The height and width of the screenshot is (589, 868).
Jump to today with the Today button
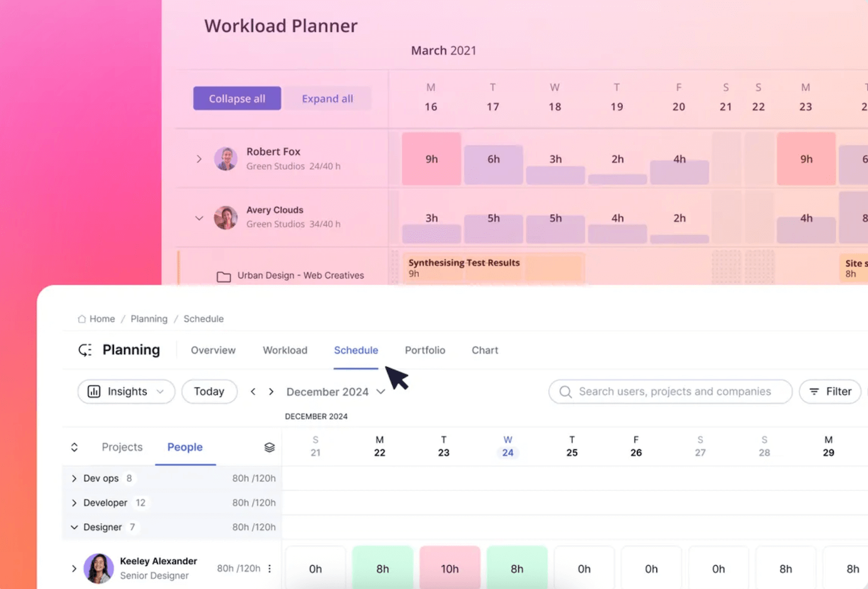click(209, 392)
